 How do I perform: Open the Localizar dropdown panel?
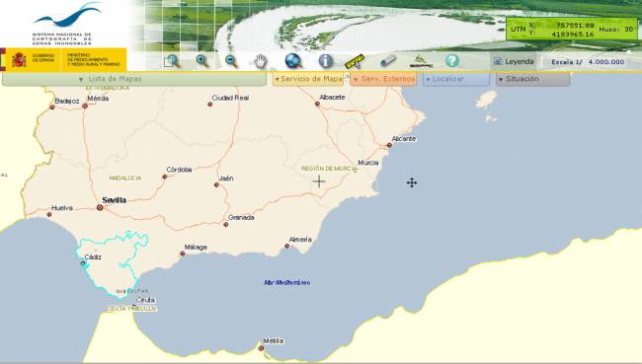click(x=456, y=79)
